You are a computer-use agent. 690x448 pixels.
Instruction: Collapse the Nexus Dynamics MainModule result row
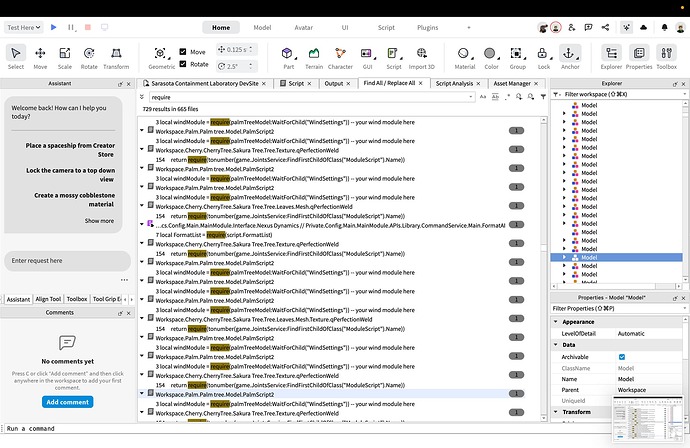[x=142, y=225]
